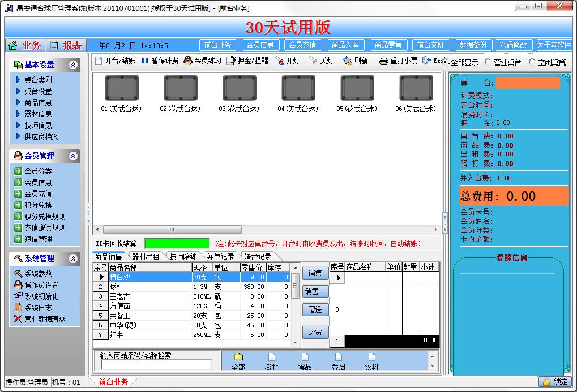The image size is (577, 392).
Task: Click the 押金/提醒 deposit reminder icon
Action: coord(230,61)
